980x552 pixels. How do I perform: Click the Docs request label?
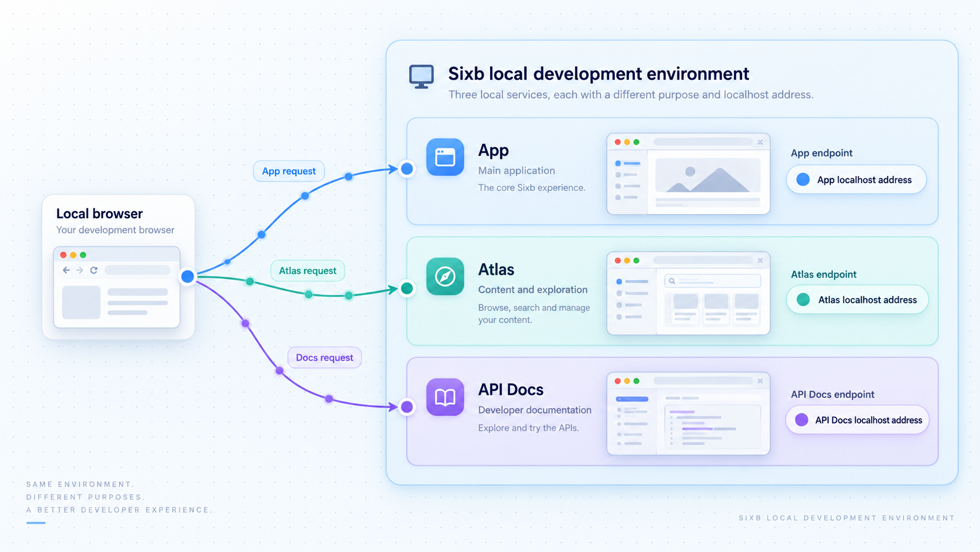pos(325,357)
